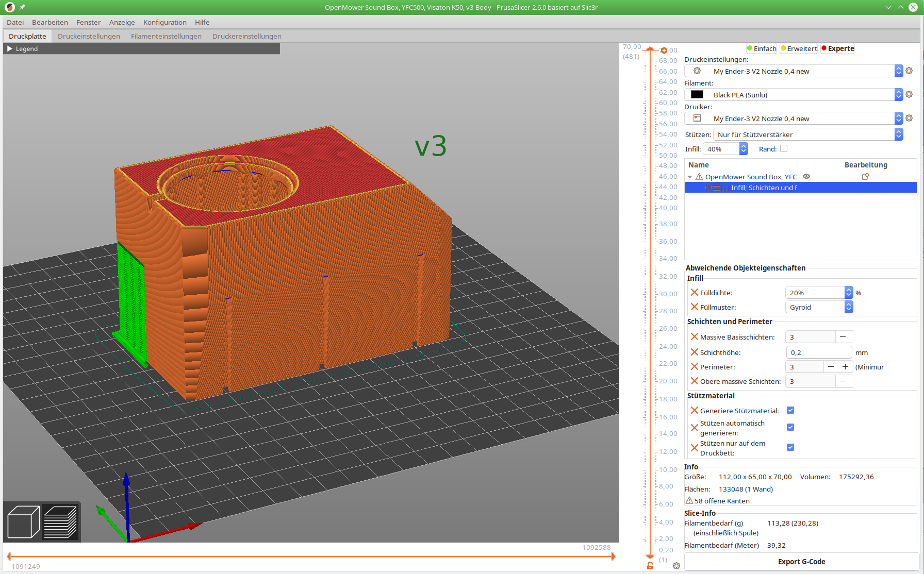Remove Stützen nur auf dem Druckbett override X
924x574 pixels.
pyautogui.click(x=695, y=448)
